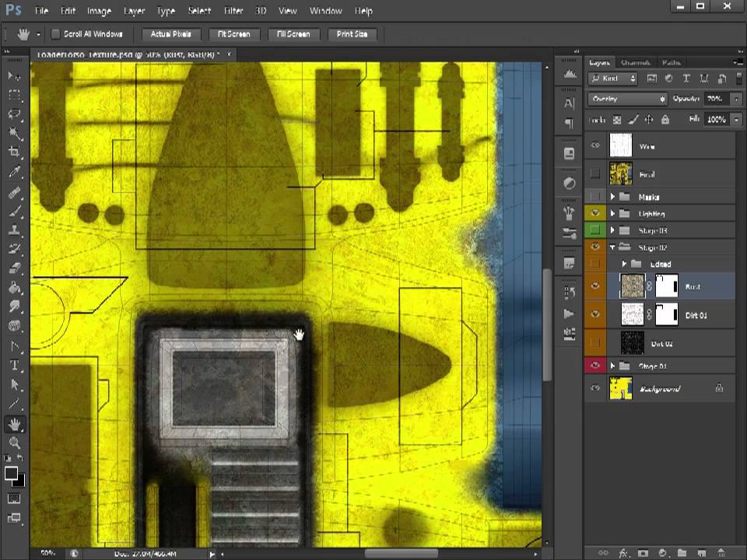Select the Crop tool
The height and width of the screenshot is (560, 747).
pyautogui.click(x=15, y=152)
